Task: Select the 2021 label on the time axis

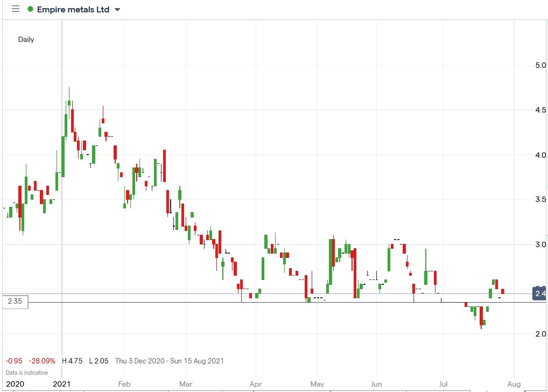Action: coord(61,384)
